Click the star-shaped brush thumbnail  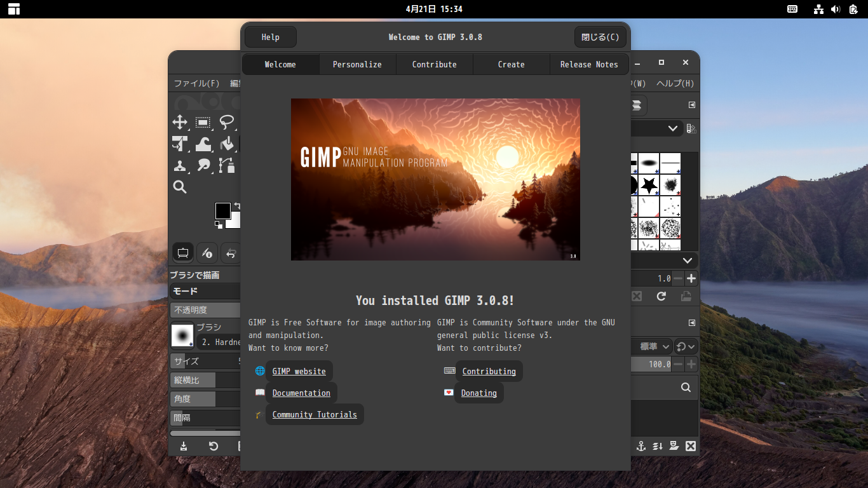coord(649,185)
